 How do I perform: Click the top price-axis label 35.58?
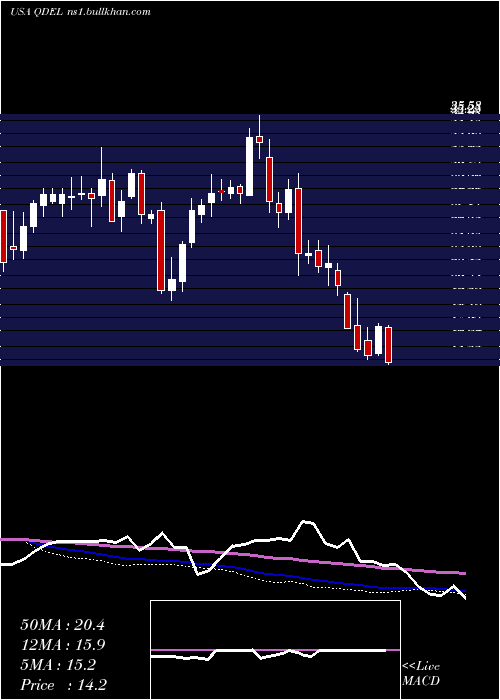tap(466, 106)
